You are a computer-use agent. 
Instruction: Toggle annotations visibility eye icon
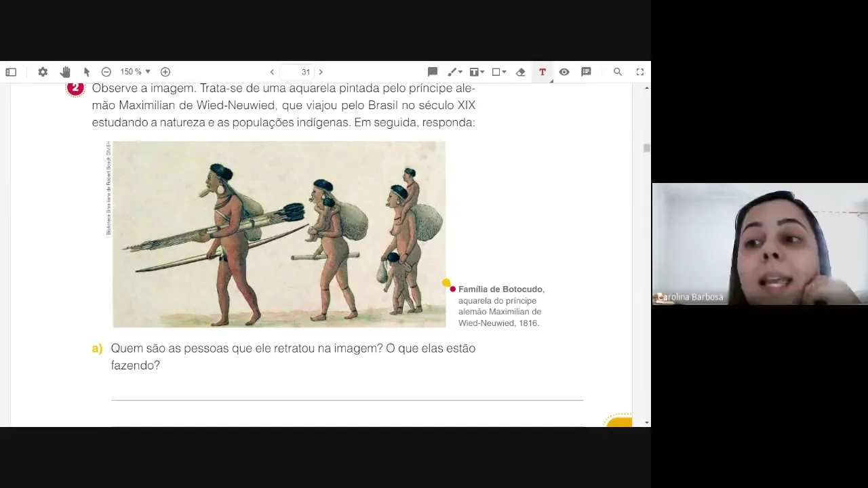564,72
